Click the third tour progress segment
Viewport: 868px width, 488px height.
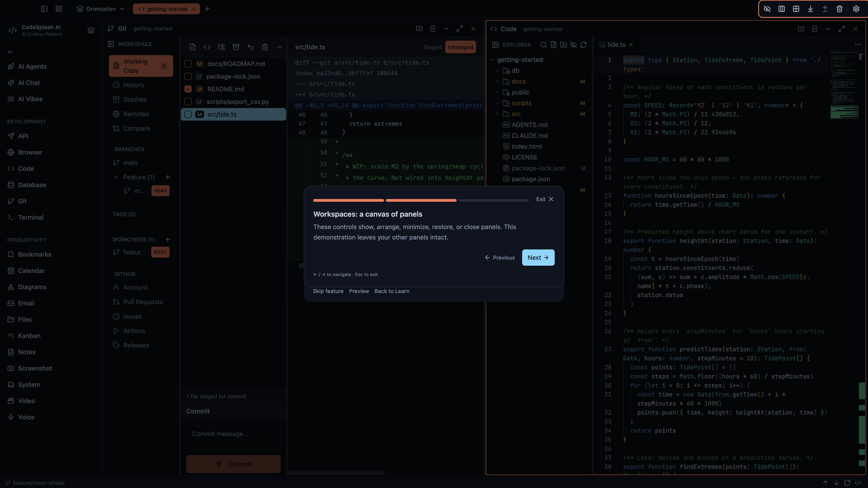coord(494,200)
